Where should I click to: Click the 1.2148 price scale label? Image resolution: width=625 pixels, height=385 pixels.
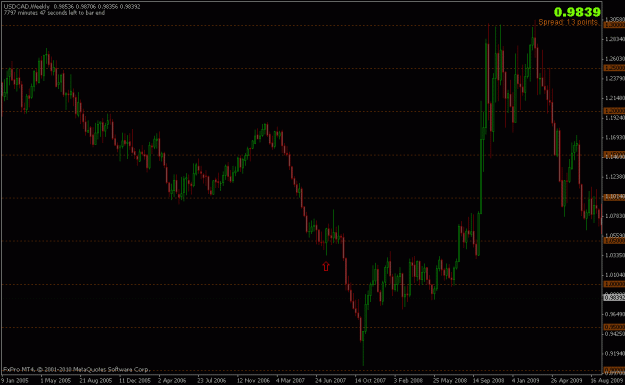coord(615,98)
